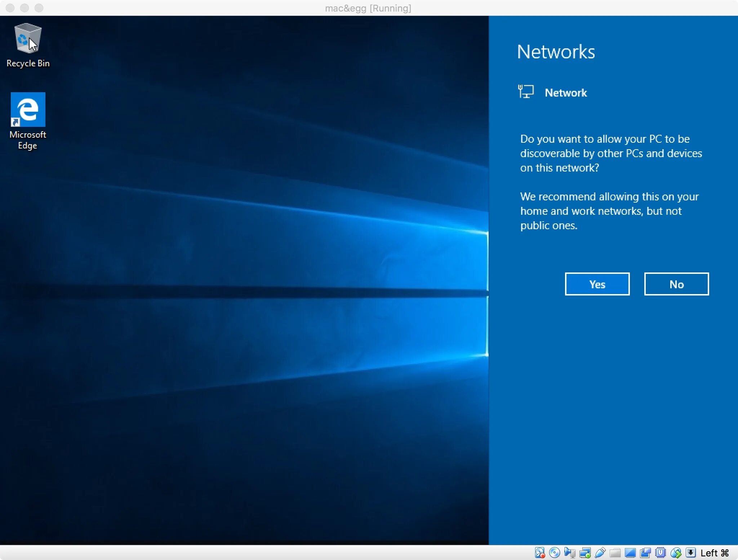738x560 pixels.
Task: Open the USB devices status icon
Action: click(600, 552)
